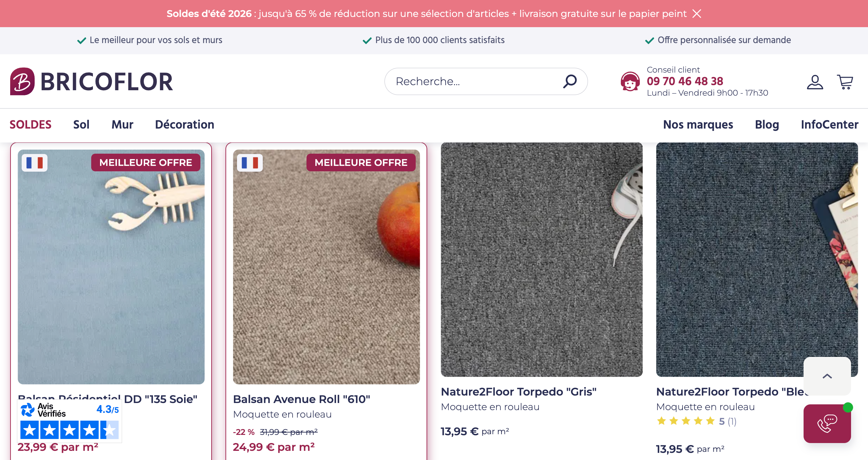Click "Moquette en rouleau" under Torpedo Gris
This screenshot has height=460, width=868.
click(x=490, y=407)
